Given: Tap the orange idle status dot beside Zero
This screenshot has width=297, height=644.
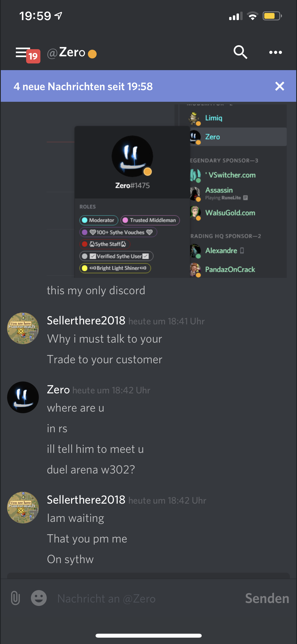Looking at the screenshot, I should pos(92,54).
